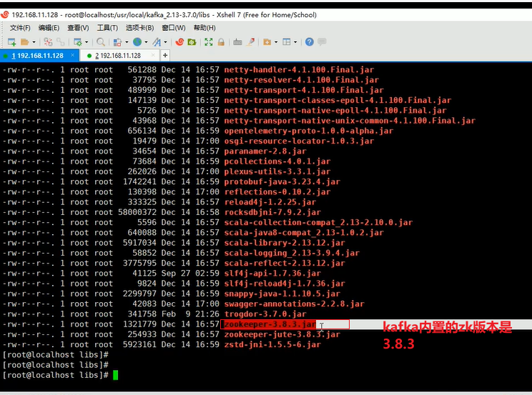532x395 pixels.
Task: Click trogdor-3.7.0.jar filename
Action: tap(265, 314)
